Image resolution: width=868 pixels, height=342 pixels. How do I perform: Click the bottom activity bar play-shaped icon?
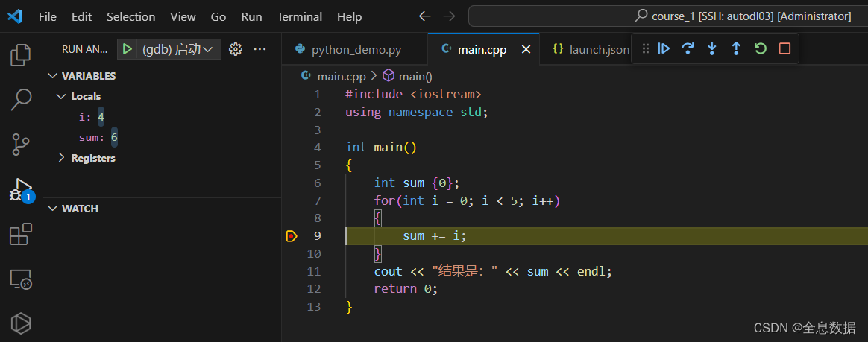(21, 323)
